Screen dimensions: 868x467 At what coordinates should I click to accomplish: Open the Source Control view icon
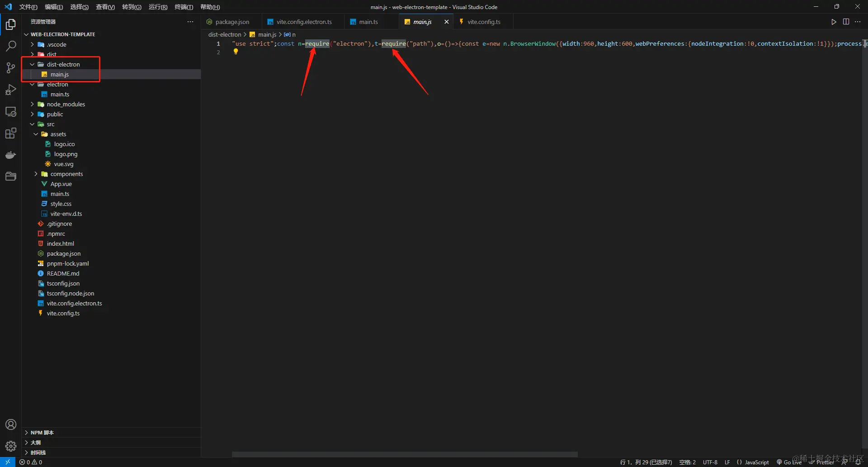(x=11, y=67)
